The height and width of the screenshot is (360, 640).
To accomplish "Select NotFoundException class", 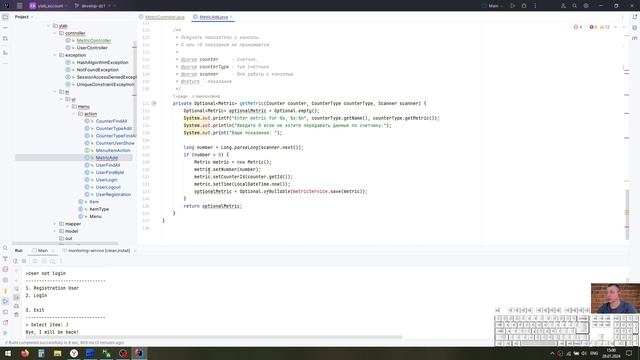I will tap(98, 70).
